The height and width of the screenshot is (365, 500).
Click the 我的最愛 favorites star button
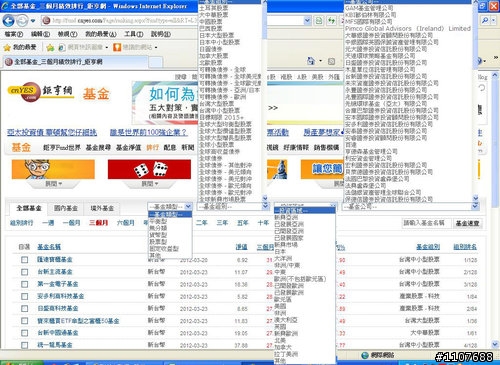20,47
